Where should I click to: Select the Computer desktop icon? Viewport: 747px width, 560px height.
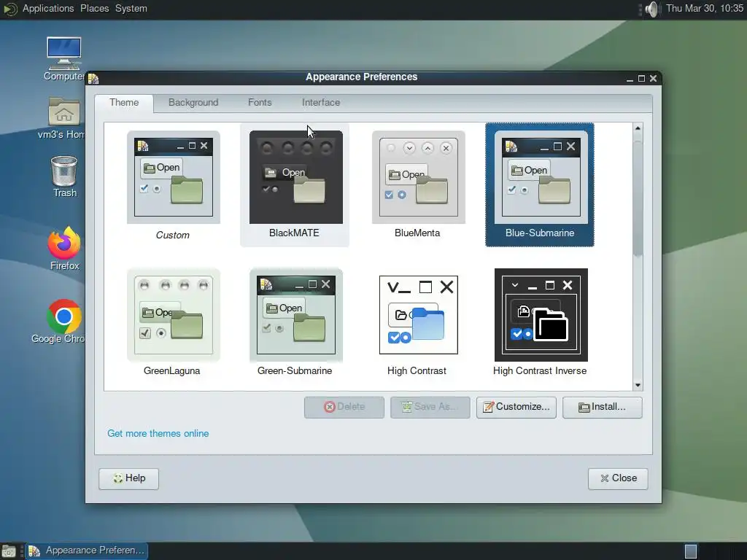(64, 59)
